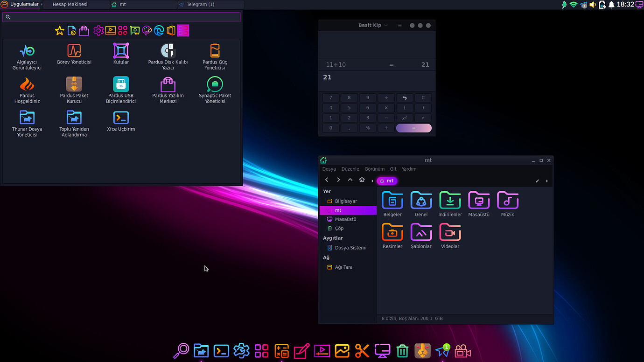Click the search field in the application menu
The width and height of the screenshot is (644, 362).
tap(121, 16)
